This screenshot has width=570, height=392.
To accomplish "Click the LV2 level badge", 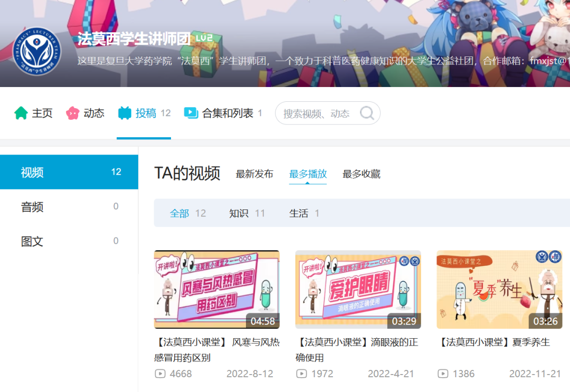I will pos(204,38).
